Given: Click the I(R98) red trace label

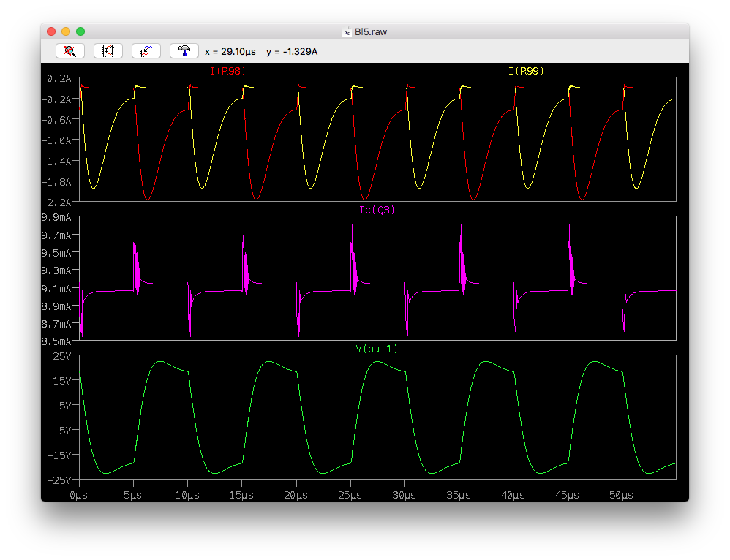Looking at the screenshot, I should point(227,71).
